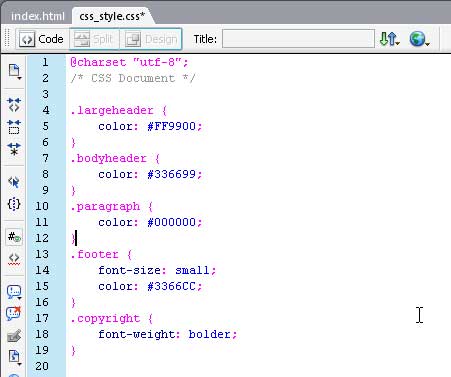Toggle the Line Numbers icon
Screen dimensions: 451x377
[14, 237]
